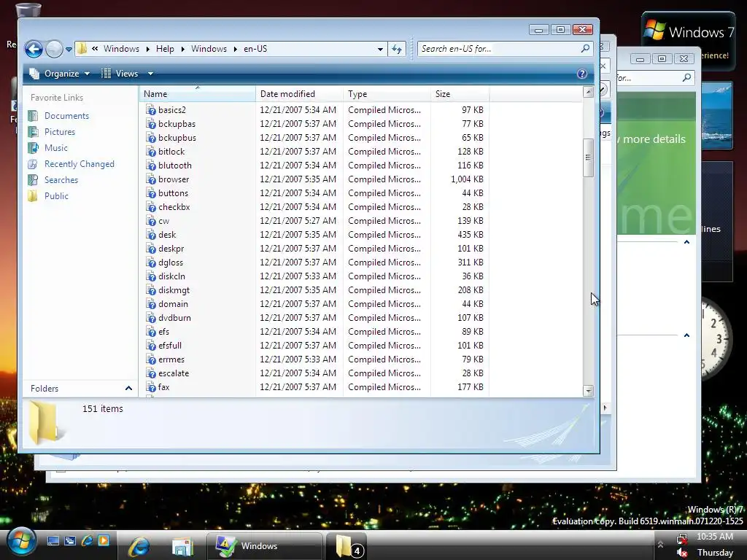The width and height of the screenshot is (747, 560).
Task: Select the checkbx help file icon
Action: 150,207
